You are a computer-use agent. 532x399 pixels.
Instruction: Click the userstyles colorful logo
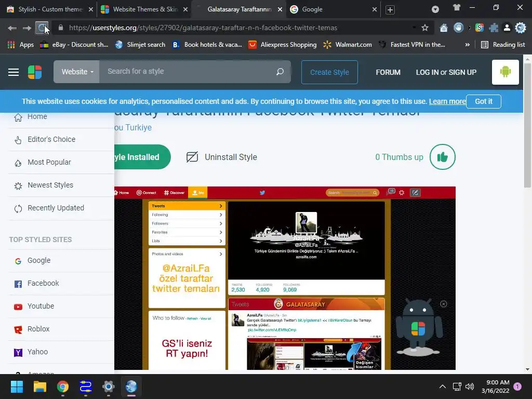point(35,72)
